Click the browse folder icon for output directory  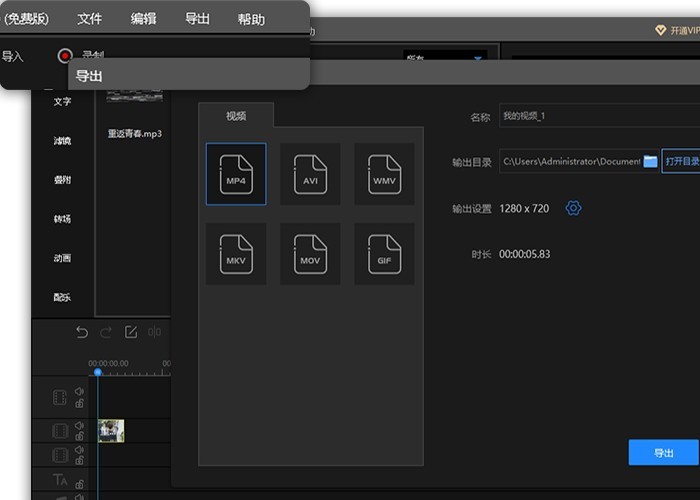[650, 161]
